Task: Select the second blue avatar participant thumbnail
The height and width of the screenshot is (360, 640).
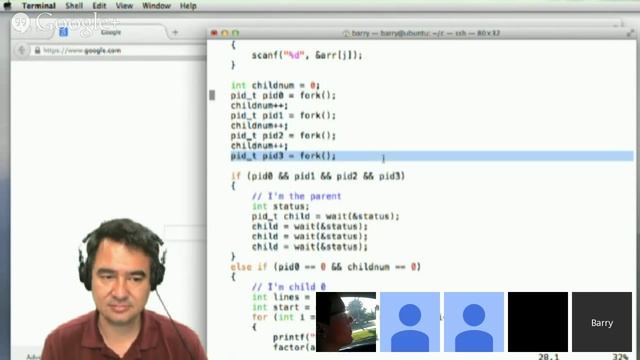Action: click(474, 322)
